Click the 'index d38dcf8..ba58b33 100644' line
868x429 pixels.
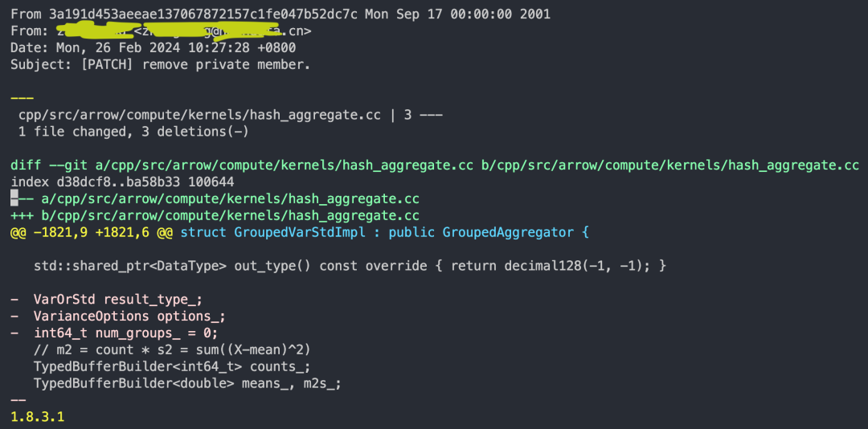click(122, 182)
